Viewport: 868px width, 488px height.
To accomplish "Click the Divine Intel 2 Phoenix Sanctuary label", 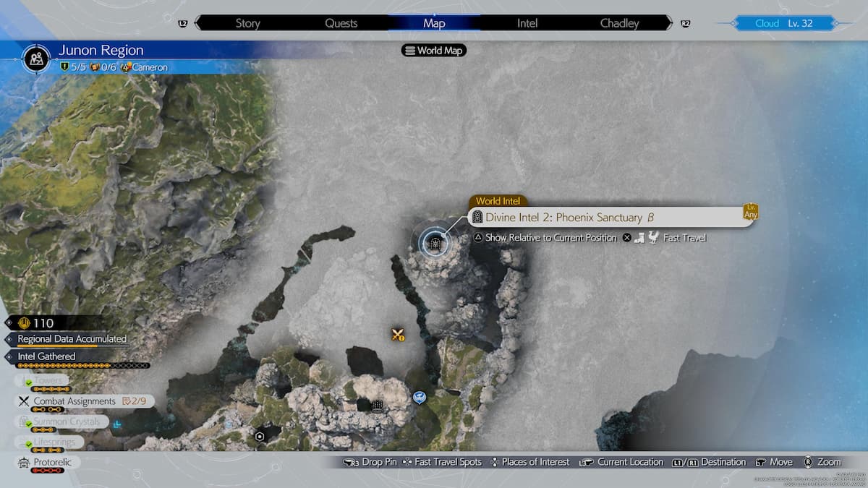I will [563, 218].
